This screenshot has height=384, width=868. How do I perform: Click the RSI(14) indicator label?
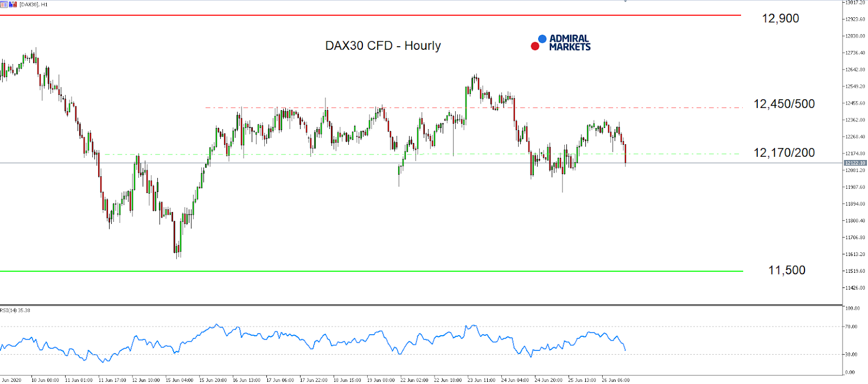point(15,310)
